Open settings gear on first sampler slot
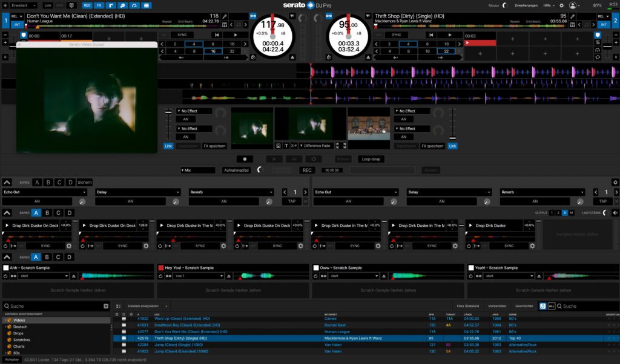Image resolution: width=620 pixels, height=364 pixels. [68, 246]
